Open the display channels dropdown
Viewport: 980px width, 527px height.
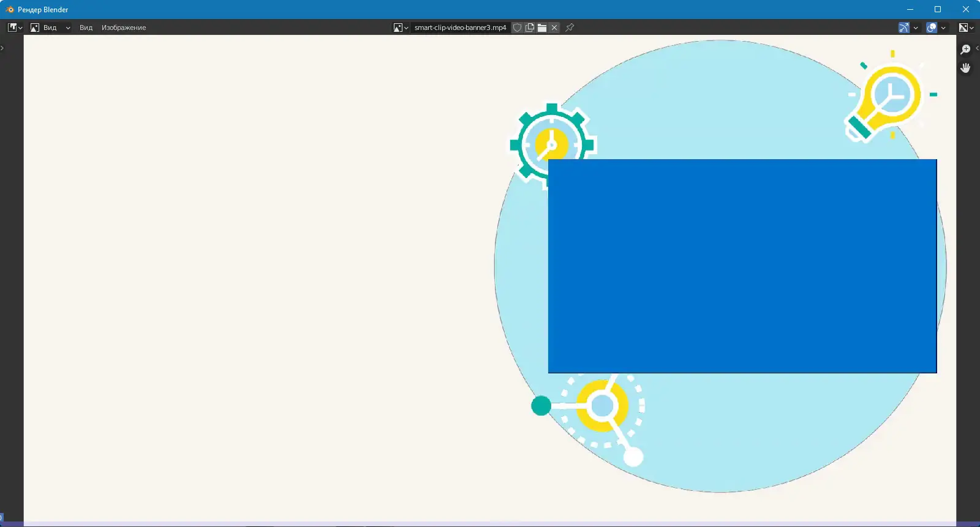coord(967,28)
